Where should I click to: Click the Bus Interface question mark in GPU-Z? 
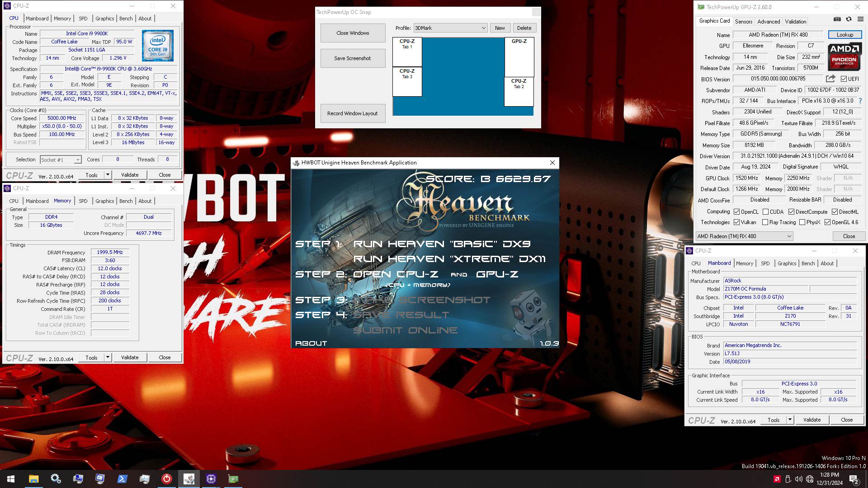(860, 101)
